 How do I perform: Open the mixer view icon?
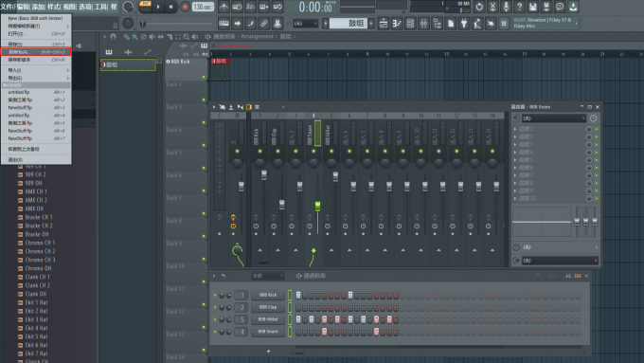tap(424, 24)
